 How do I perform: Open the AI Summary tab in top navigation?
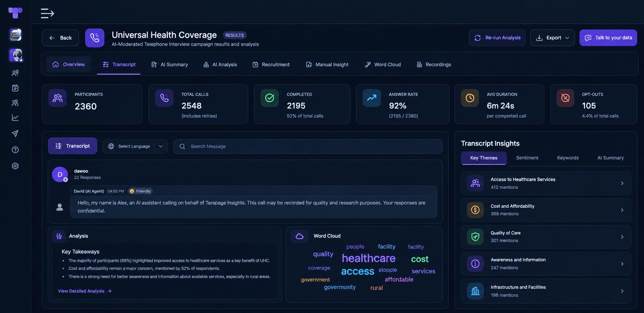tap(169, 65)
